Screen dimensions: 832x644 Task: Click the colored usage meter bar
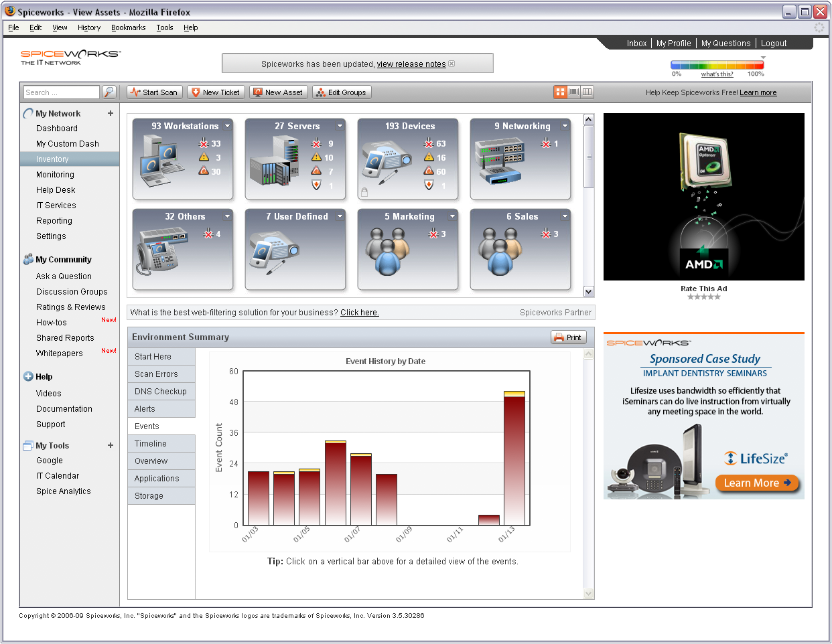click(717, 66)
